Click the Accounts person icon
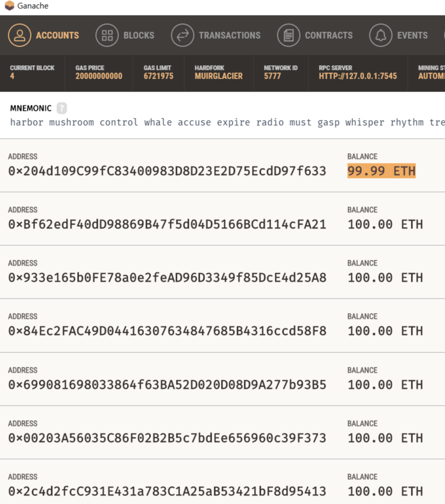 click(20, 35)
